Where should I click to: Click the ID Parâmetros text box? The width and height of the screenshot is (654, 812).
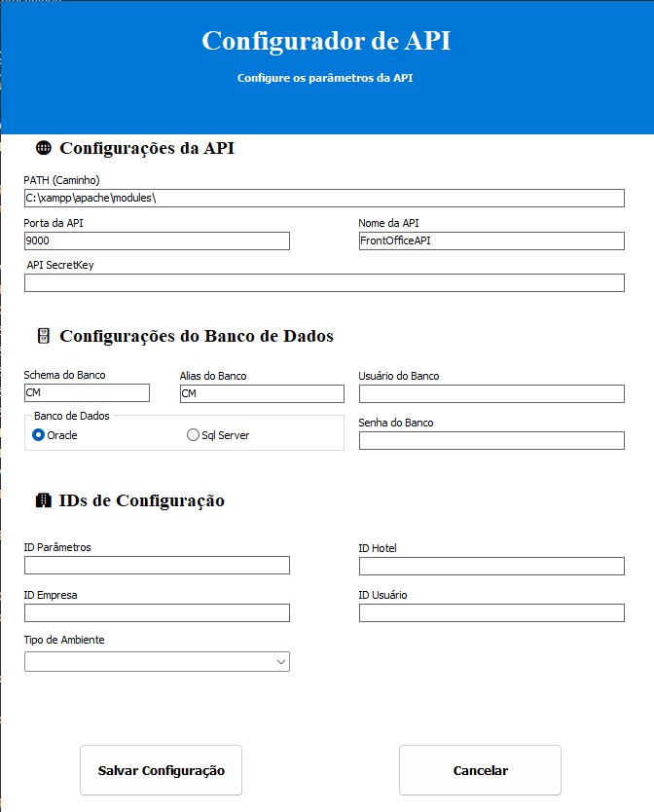(157, 566)
